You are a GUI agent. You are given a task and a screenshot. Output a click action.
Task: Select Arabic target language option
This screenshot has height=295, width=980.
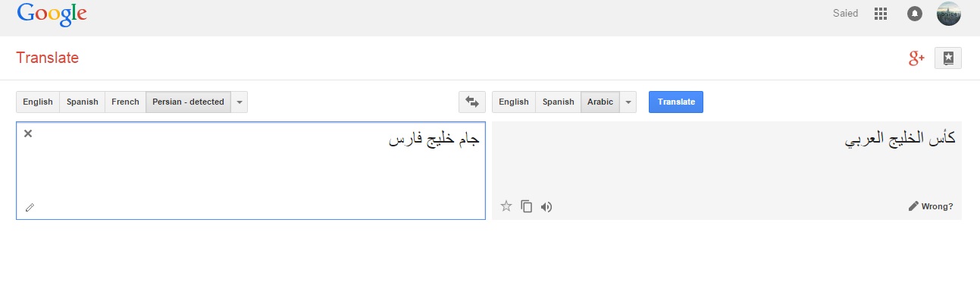[x=600, y=102]
